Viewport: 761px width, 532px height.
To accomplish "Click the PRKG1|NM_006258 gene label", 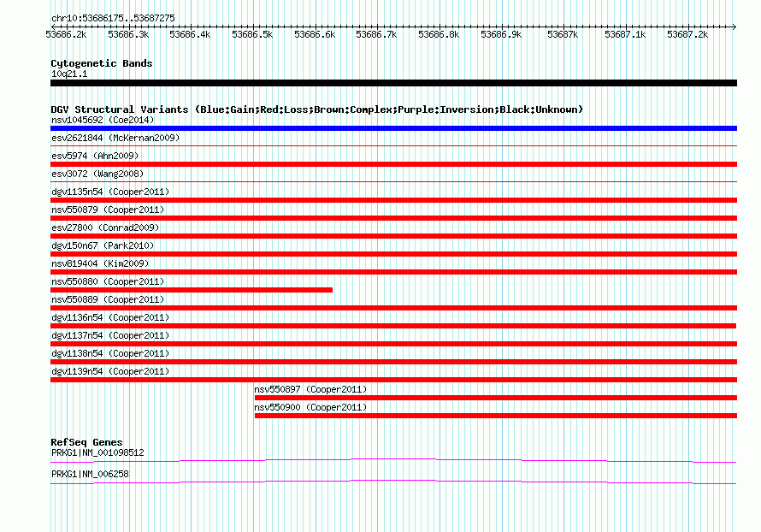I will [90, 474].
